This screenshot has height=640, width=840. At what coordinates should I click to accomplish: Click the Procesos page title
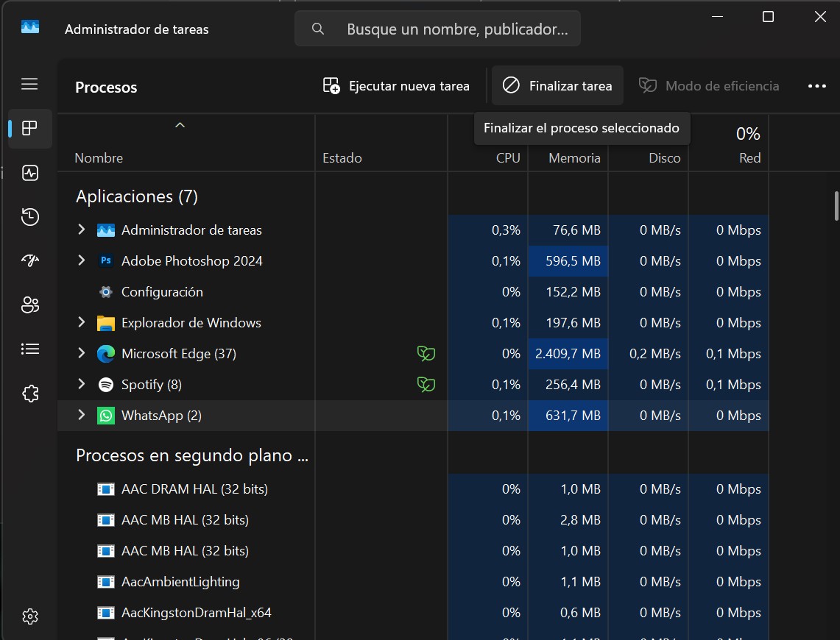pos(106,88)
